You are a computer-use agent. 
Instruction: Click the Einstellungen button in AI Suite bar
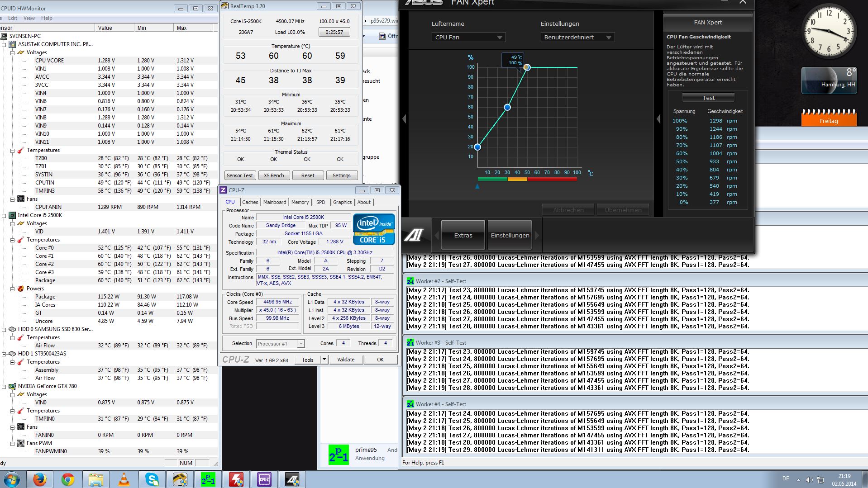point(510,235)
